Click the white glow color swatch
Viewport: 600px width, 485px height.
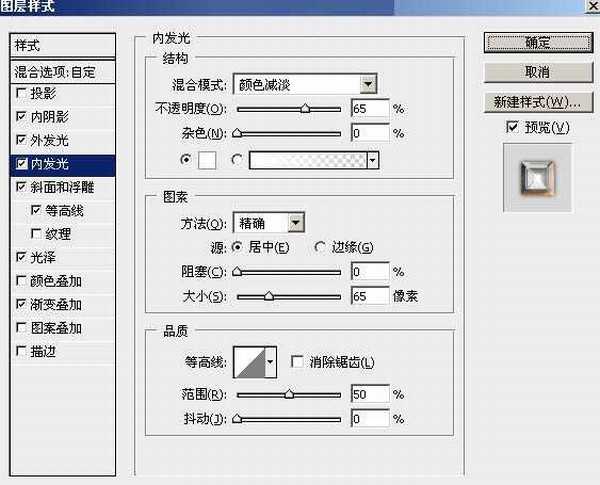209,160
